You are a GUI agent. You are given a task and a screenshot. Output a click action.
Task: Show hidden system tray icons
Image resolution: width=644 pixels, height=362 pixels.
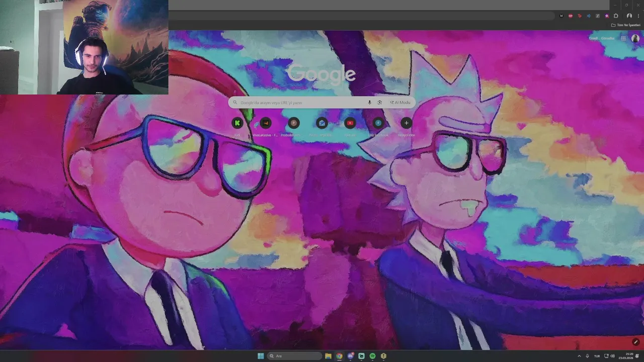coord(579,356)
